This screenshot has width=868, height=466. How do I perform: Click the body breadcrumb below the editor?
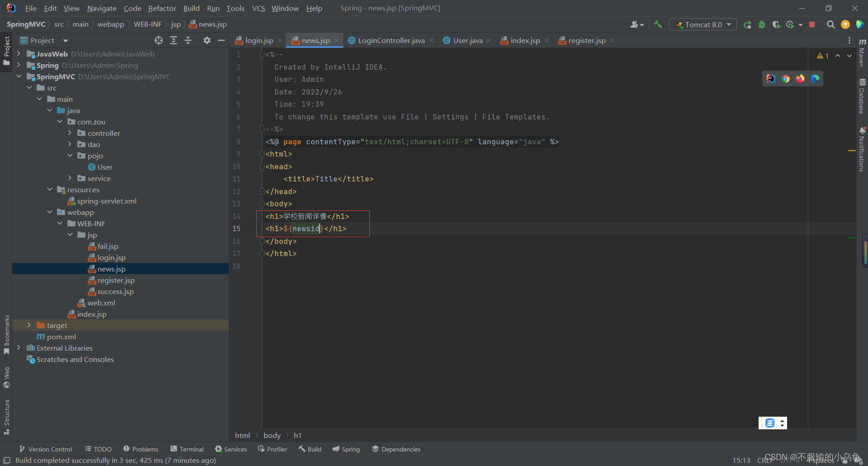[x=272, y=435]
